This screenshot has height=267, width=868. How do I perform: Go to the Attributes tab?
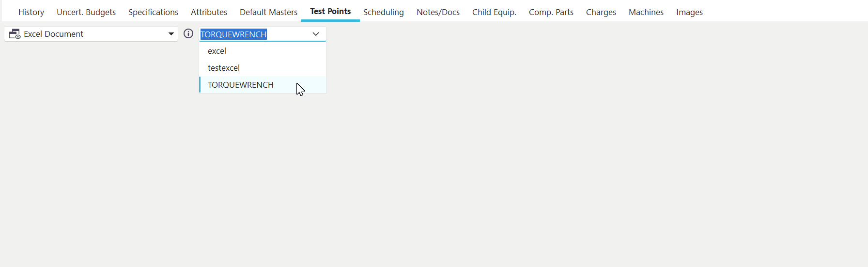[x=209, y=12]
